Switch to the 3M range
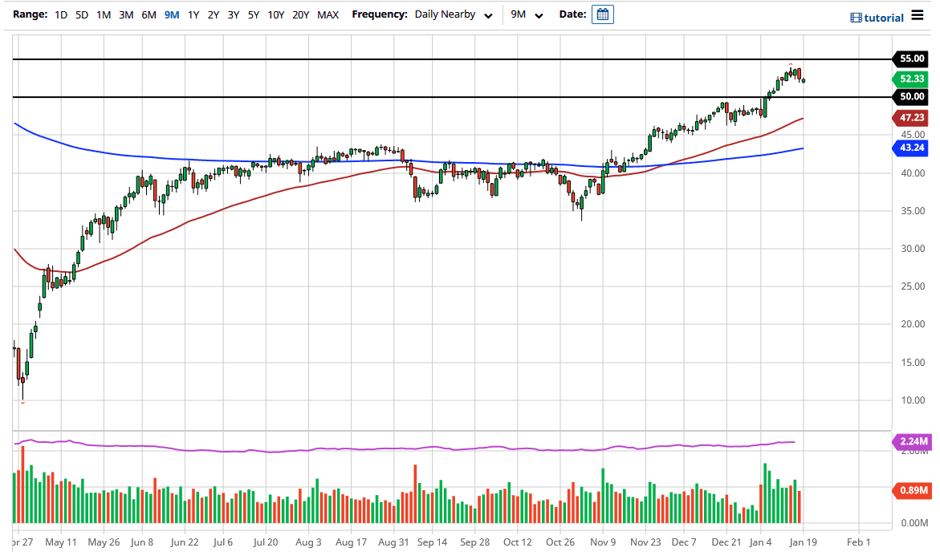 [x=125, y=14]
